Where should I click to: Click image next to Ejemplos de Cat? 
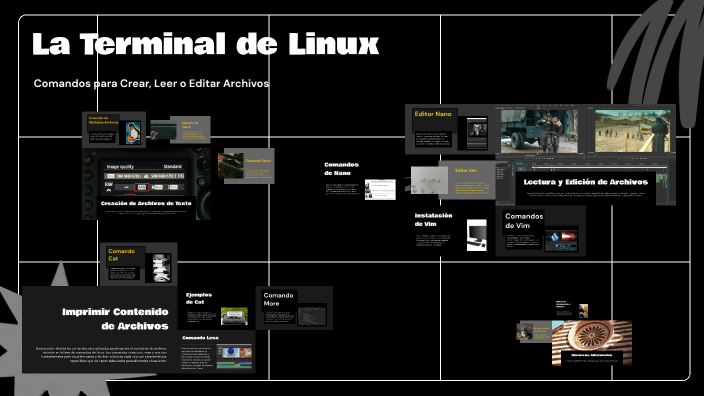click(234, 316)
